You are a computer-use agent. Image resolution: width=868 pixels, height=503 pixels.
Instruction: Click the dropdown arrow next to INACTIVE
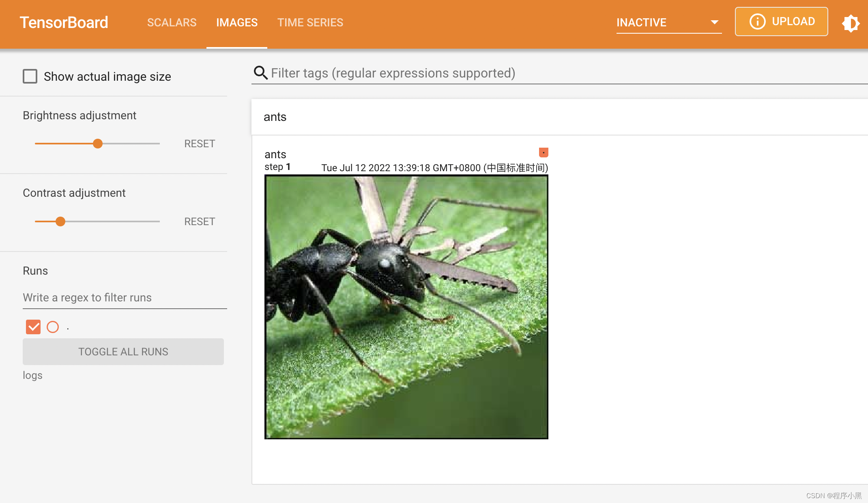pyautogui.click(x=715, y=22)
